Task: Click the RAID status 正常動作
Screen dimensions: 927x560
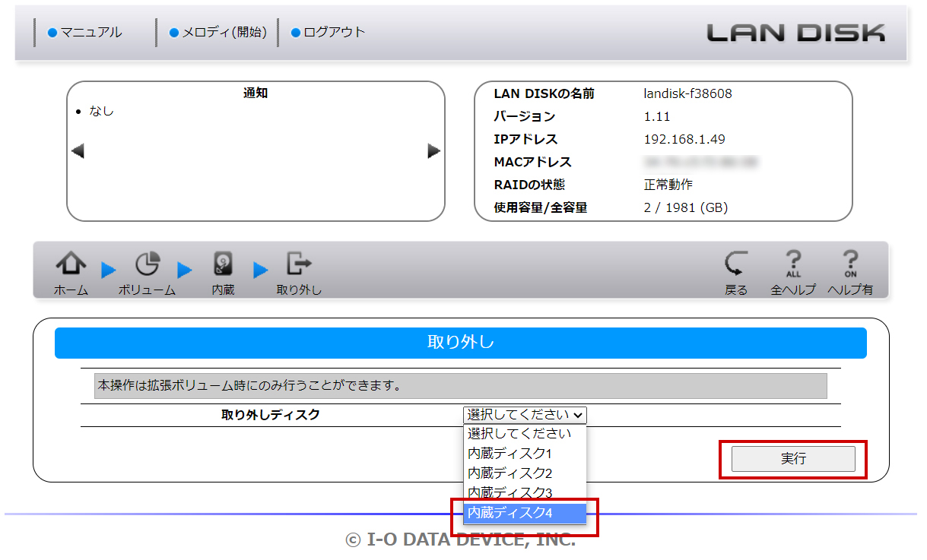Action: point(668,185)
